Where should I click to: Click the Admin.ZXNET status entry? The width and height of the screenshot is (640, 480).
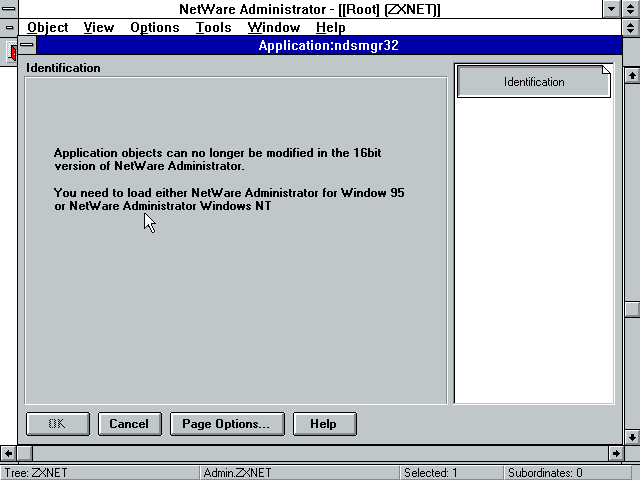pyautogui.click(x=237, y=473)
